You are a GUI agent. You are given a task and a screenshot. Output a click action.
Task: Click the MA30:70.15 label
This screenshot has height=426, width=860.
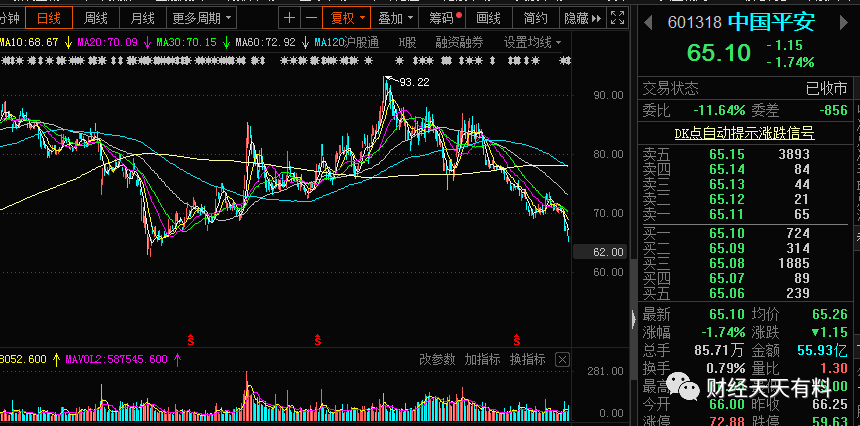coord(186,42)
